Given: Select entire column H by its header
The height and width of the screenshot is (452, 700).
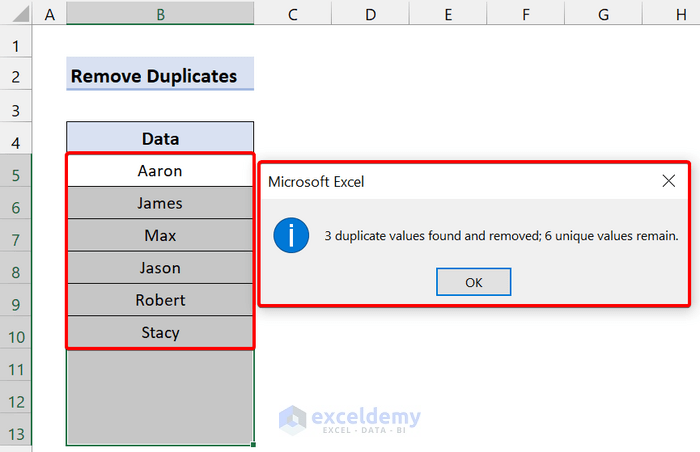Looking at the screenshot, I should tap(680, 13).
